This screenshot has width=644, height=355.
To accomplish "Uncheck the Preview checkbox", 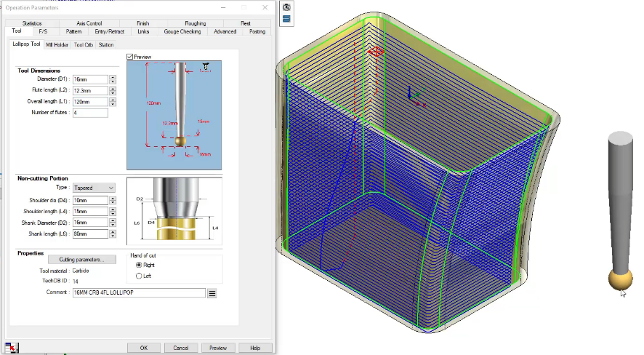I will pos(130,56).
